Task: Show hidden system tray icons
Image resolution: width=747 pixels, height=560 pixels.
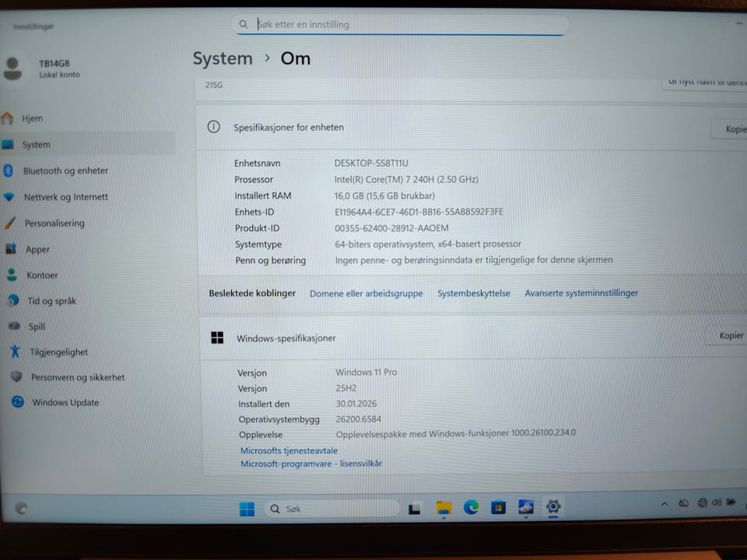Action: [664, 504]
